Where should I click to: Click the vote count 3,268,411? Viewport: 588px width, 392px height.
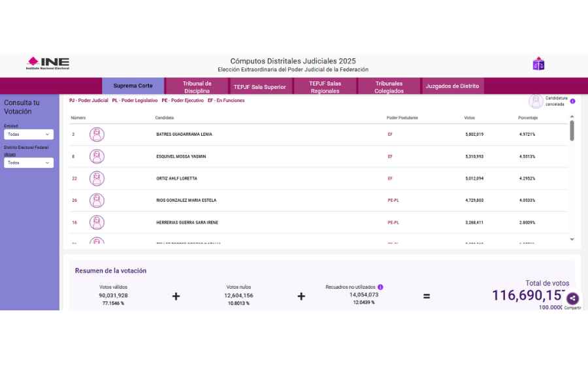(x=474, y=222)
